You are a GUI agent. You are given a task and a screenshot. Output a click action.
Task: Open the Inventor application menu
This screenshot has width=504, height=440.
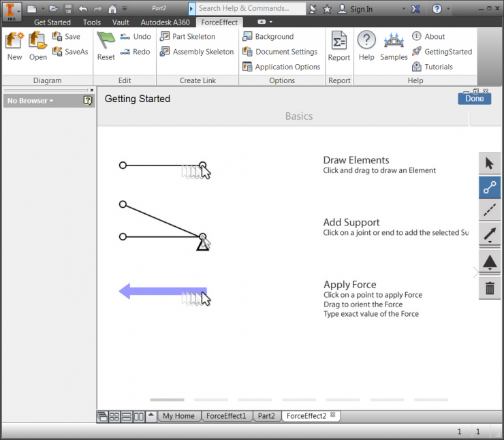coord(12,12)
